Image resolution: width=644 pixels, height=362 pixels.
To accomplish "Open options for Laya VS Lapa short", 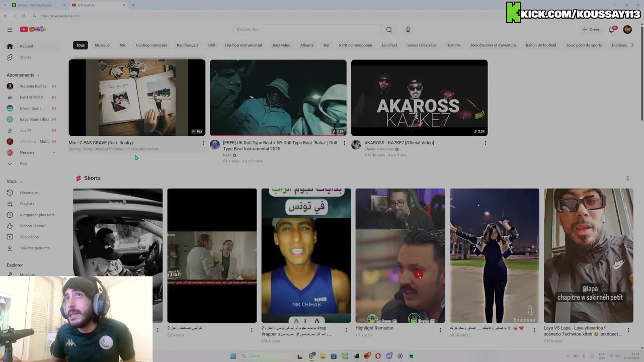I will coord(628,330).
